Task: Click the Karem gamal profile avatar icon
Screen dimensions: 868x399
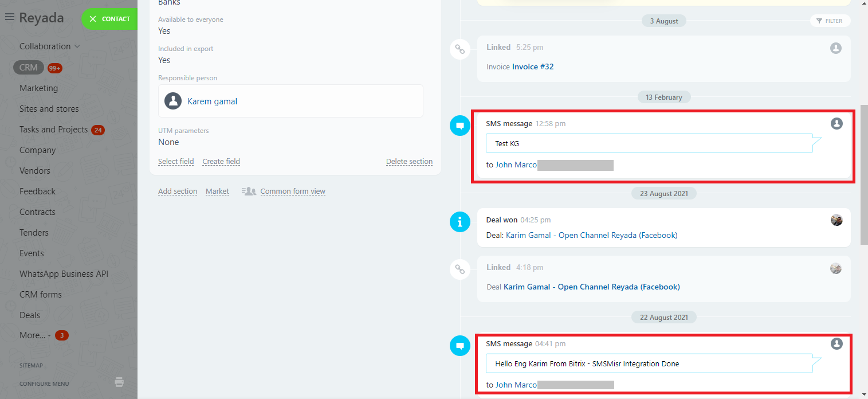Action: pos(173,101)
